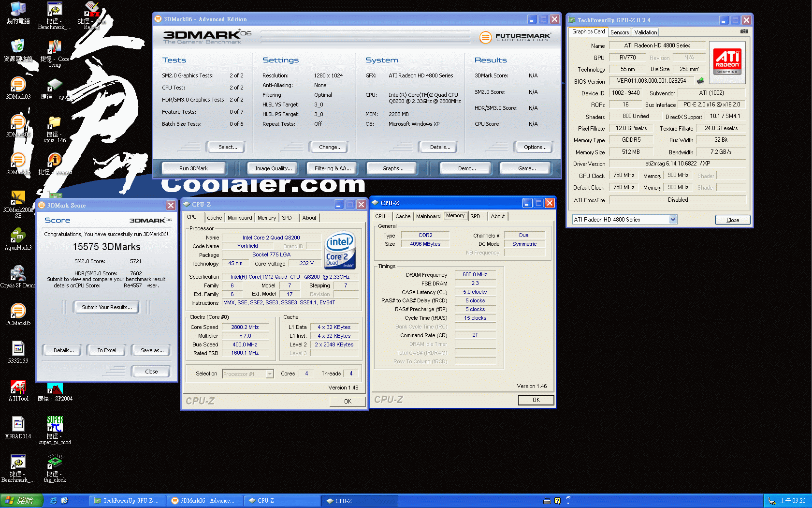
Task: Open the SPD tab in the Memory window of CPU-Z
Action: tap(475, 216)
